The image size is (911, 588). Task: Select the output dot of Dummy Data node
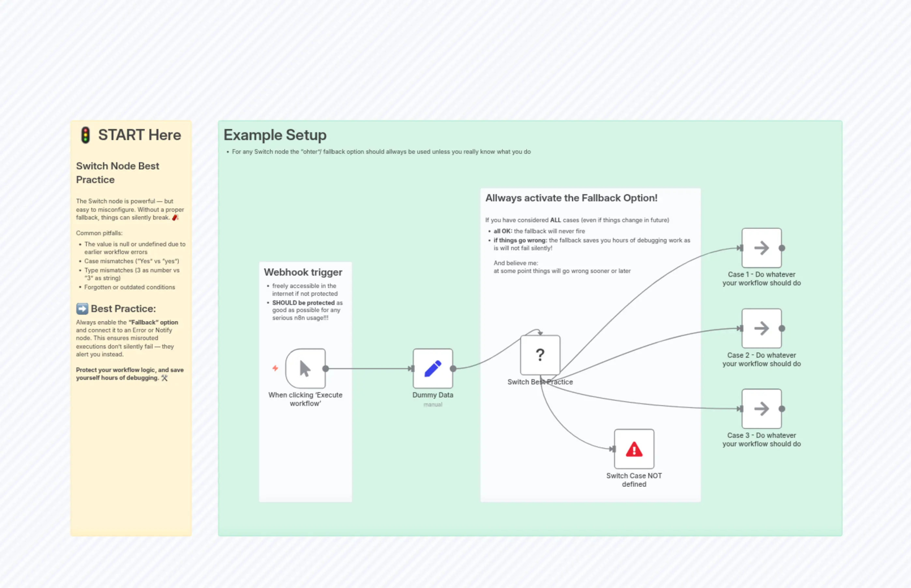[453, 368]
